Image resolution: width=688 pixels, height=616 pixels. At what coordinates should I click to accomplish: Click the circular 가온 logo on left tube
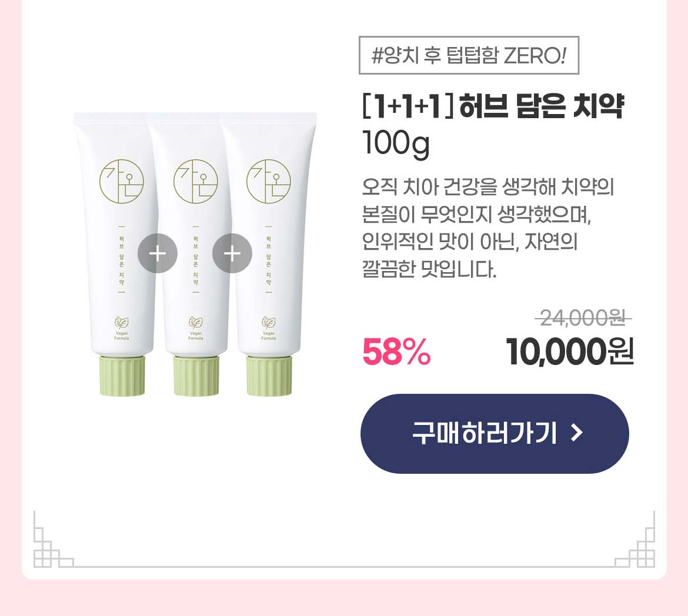[x=122, y=182]
